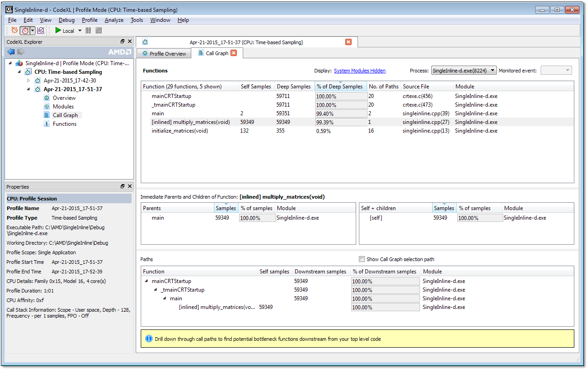Open Functions in the explorer tree
This screenshot has width=588, height=370.
[65, 124]
